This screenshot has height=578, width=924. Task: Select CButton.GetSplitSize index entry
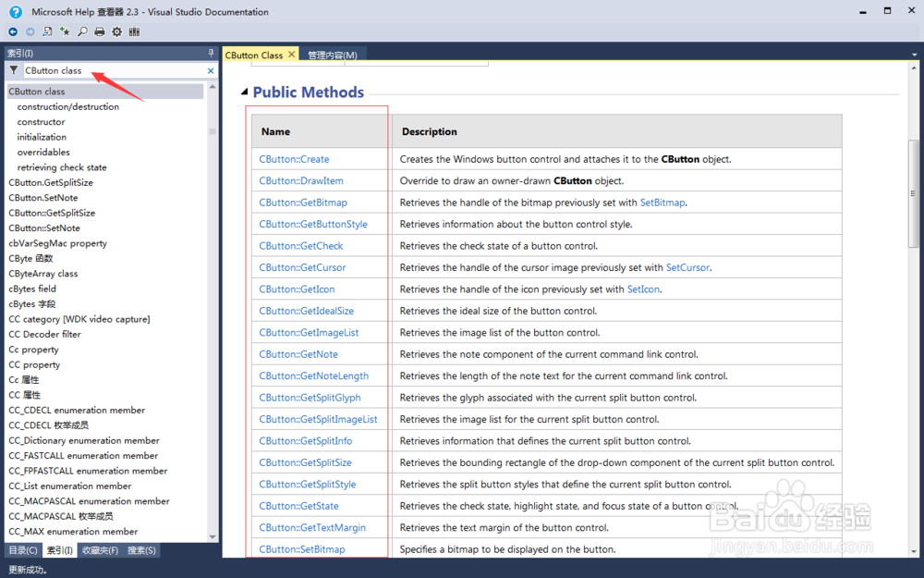pos(51,182)
